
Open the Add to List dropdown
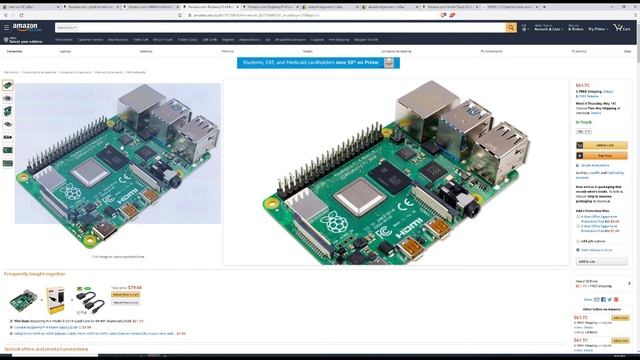tap(601, 262)
